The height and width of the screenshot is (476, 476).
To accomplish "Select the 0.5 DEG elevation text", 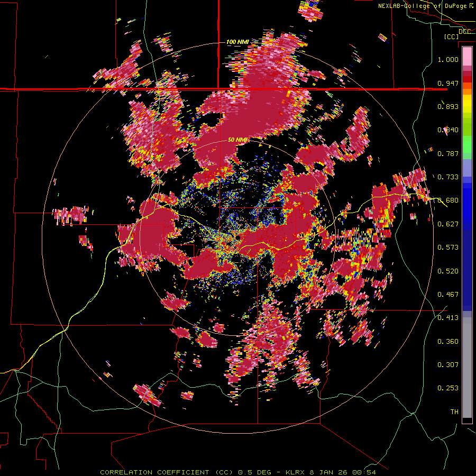I will click(254, 472).
